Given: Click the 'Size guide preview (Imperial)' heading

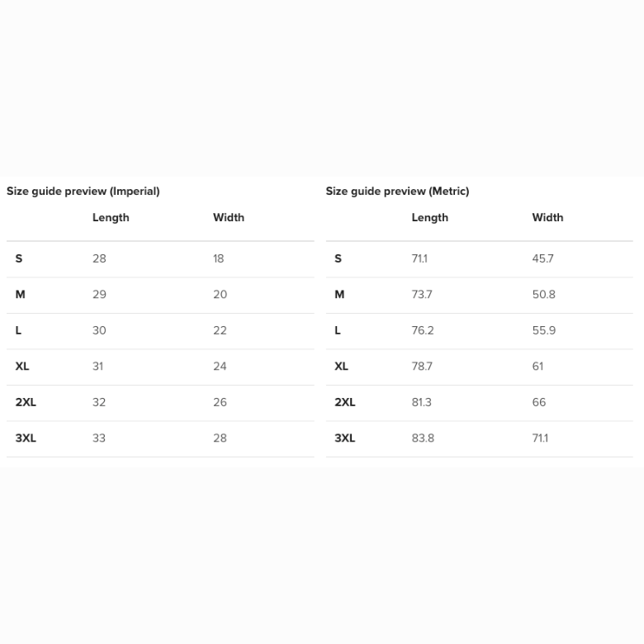Looking at the screenshot, I should (x=83, y=191).
